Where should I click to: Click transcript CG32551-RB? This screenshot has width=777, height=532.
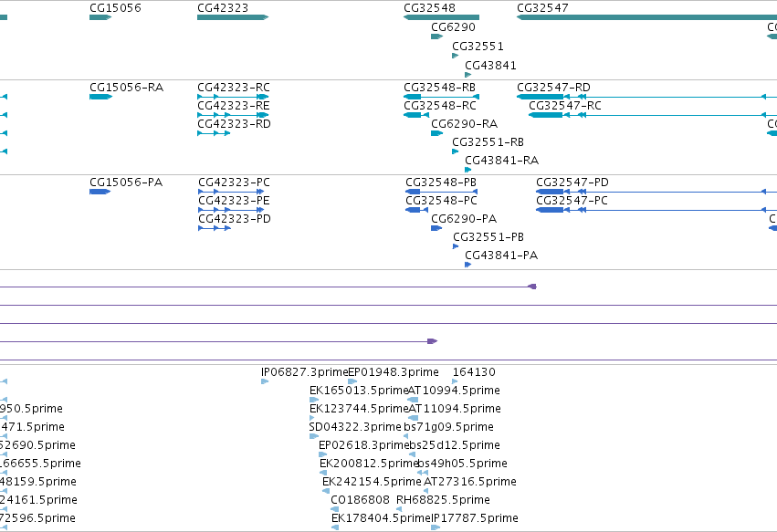(488, 142)
